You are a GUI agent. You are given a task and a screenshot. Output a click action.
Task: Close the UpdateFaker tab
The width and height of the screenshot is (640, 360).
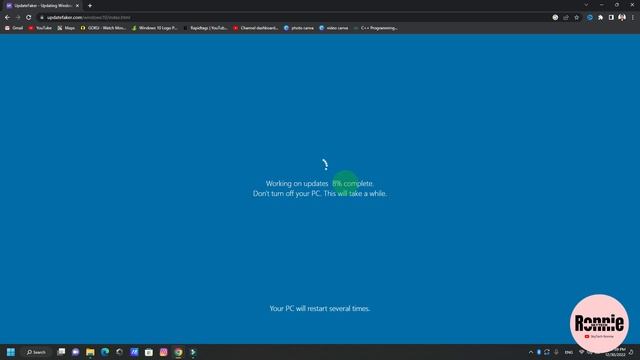pos(77,6)
